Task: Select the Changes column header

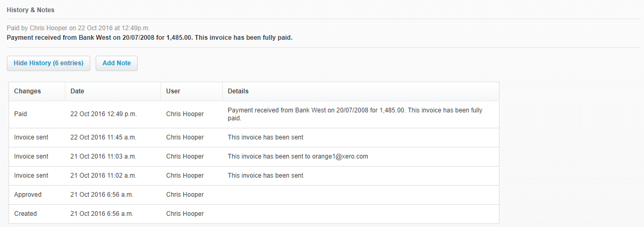Action: [28, 91]
